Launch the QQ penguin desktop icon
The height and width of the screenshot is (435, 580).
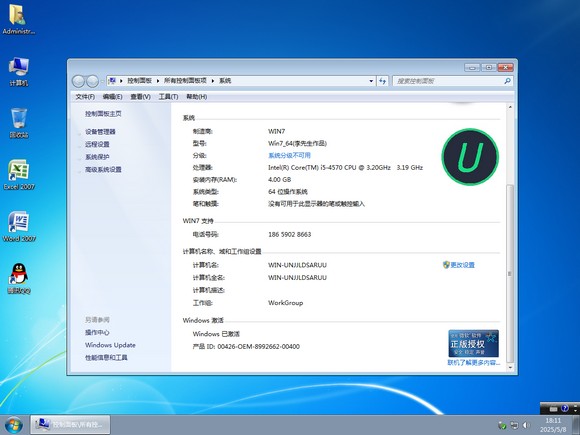(18, 278)
